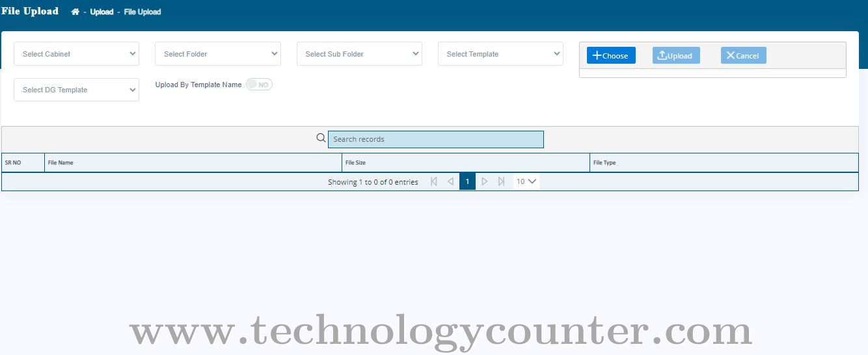Open the rows-per-page 10 dropdown

coord(526,181)
